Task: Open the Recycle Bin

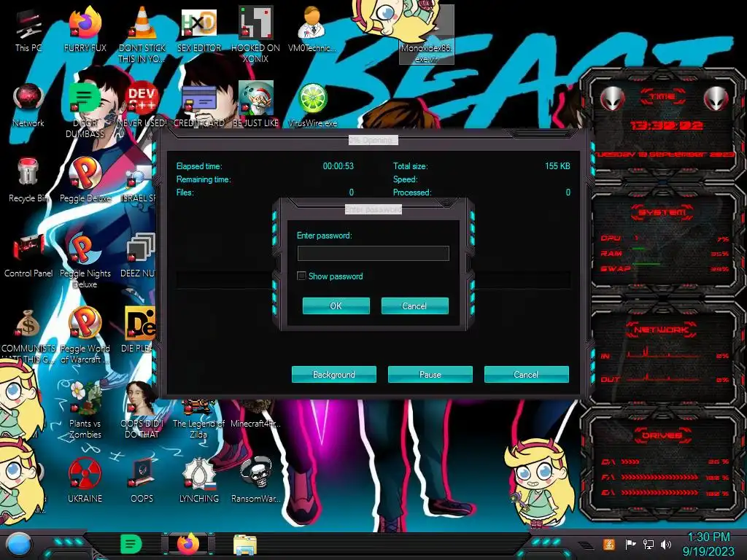Action: (x=28, y=180)
